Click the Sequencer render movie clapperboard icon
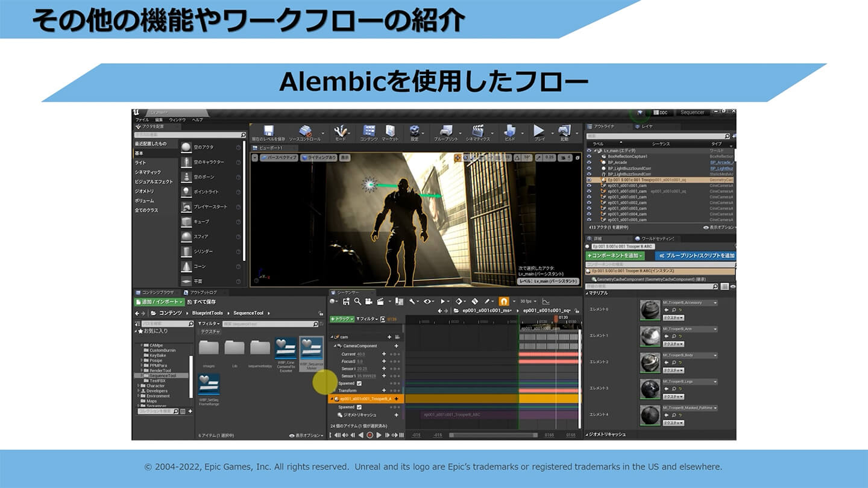The image size is (868, 488). 380,301
